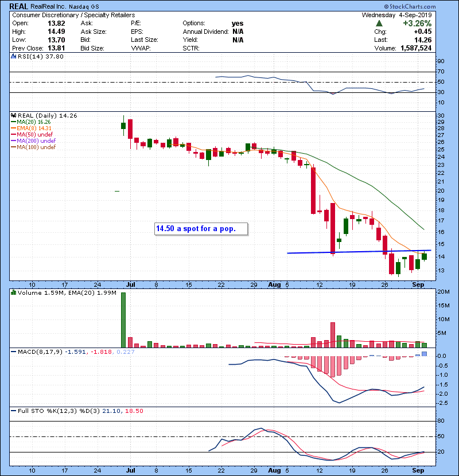This screenshot has height=476, width=459.
Task: Click the tall green first-day volume bar
Action: point(123,320)
